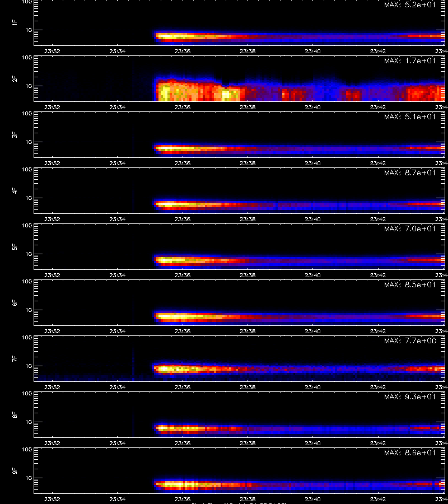Screen dimensions: 448x504
Task: Click the 23:40 tick label under 5F panel
Action: pos(312,275)
